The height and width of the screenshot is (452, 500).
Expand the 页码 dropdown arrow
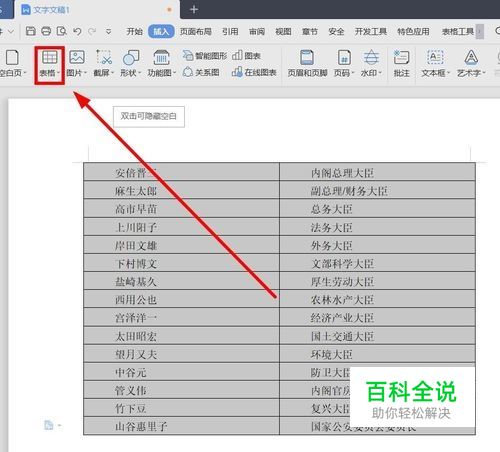pyautogui.click(x=352, y=73)
